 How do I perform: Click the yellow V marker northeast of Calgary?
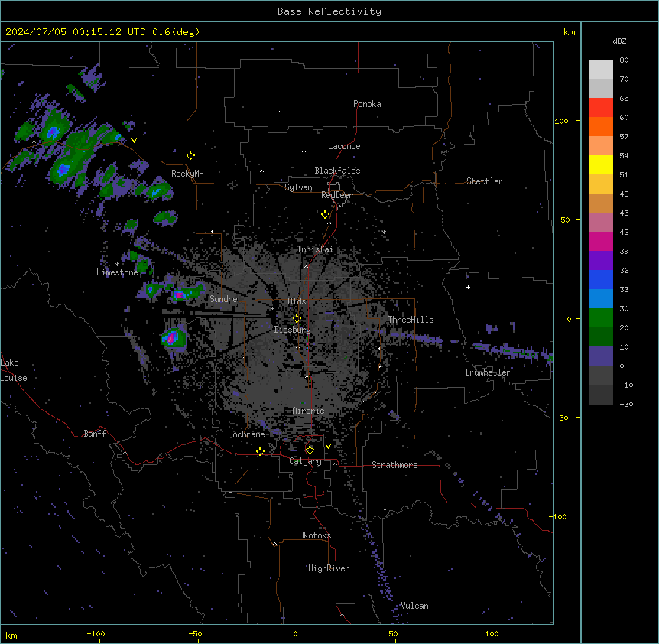point(328,447)
